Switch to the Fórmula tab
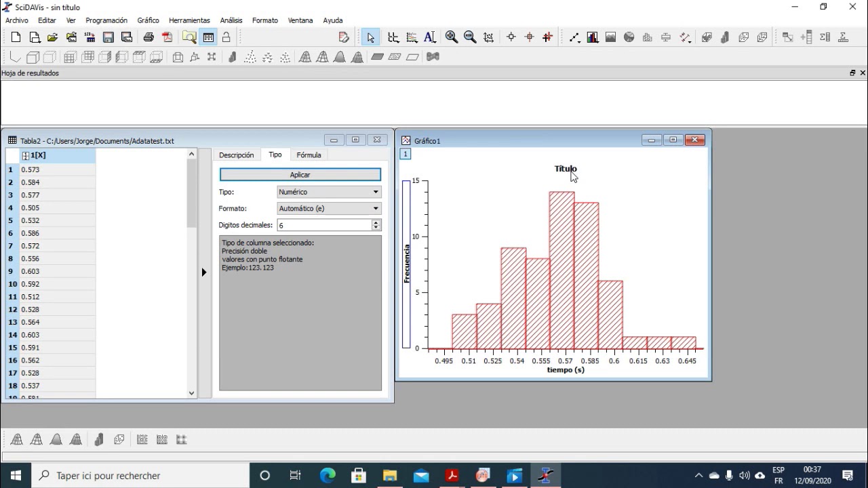The height and width of the screenshot is (488, 868). tap(309, 155)
